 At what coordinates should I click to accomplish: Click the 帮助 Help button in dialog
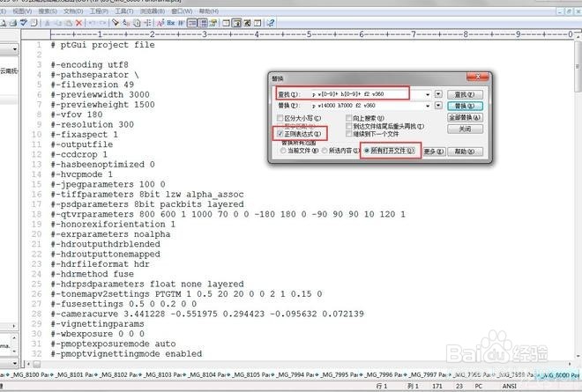[x=465, y=152]
